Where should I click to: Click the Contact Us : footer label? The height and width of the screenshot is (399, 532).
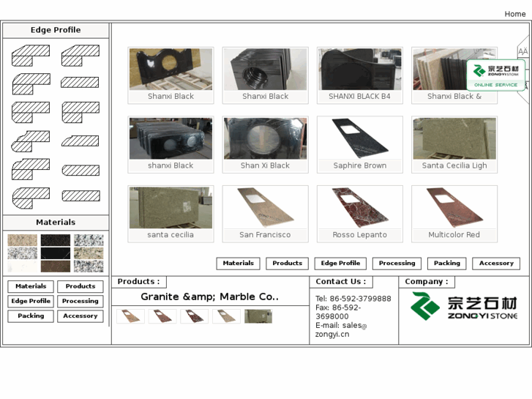pyautogui.click(x=341, y=282)
